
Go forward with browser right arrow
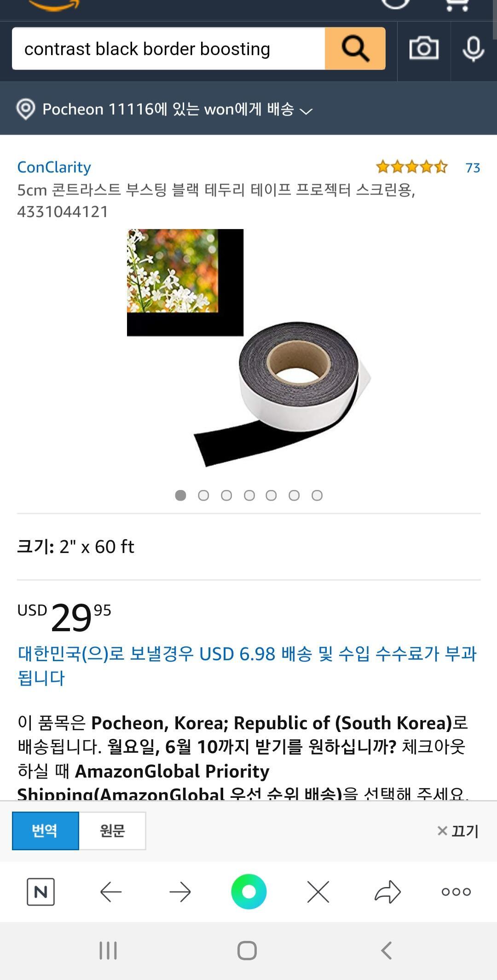(180, 892)
